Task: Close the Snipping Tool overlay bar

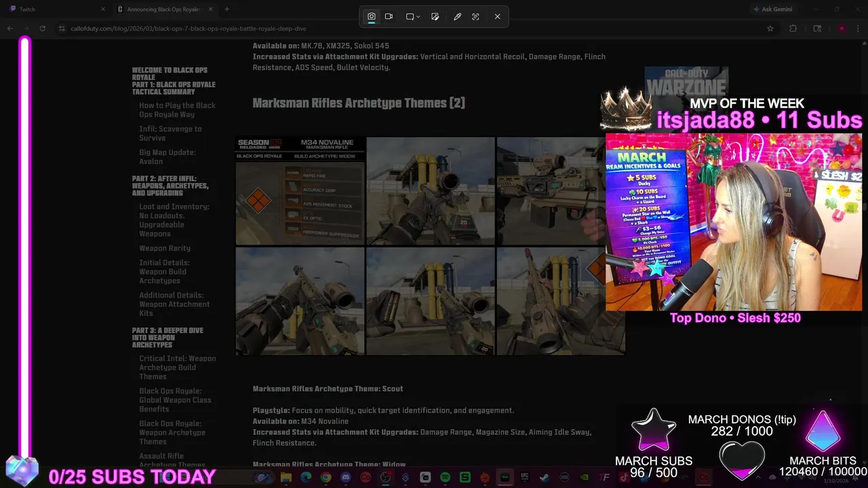Action: click(x=497, y=16)
